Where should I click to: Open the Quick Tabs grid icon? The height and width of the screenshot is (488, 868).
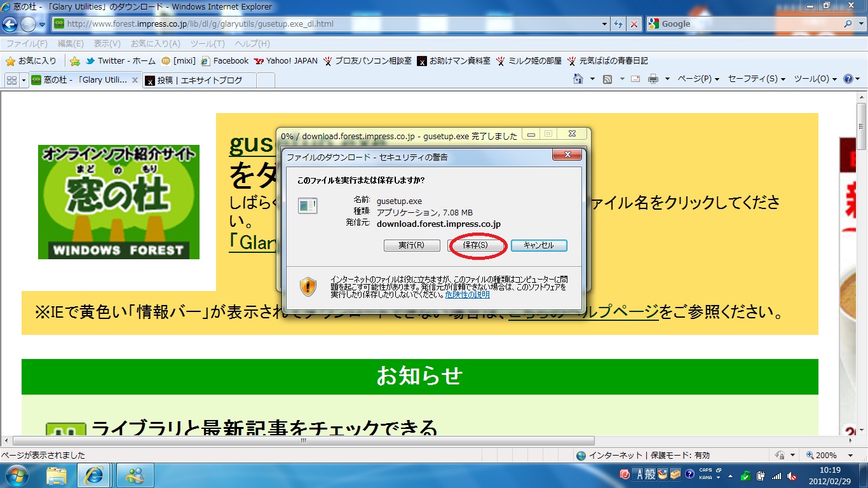point(11,80)
